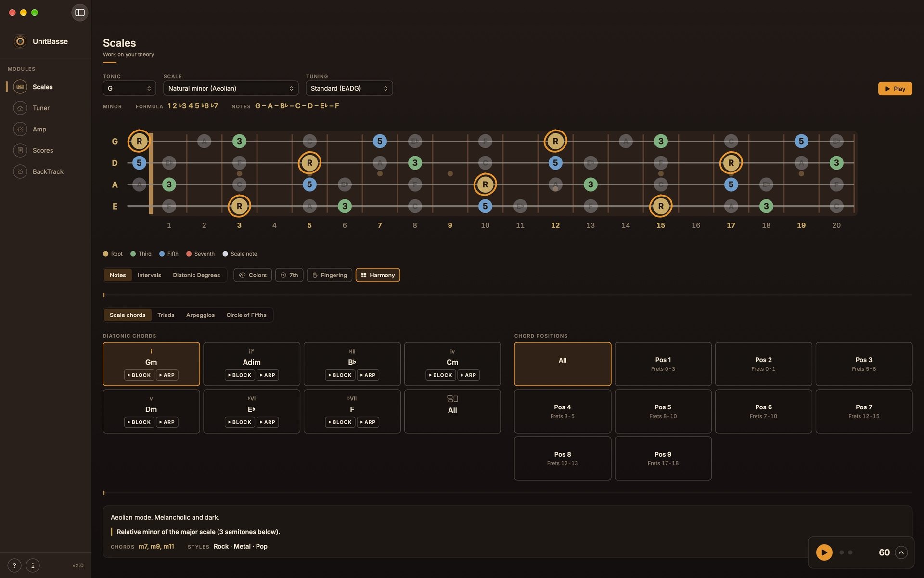Viewport: 924px width, 578px height.
Task: Select the All chord positions card
Action: pyautogui.click(x=563, y=364)
